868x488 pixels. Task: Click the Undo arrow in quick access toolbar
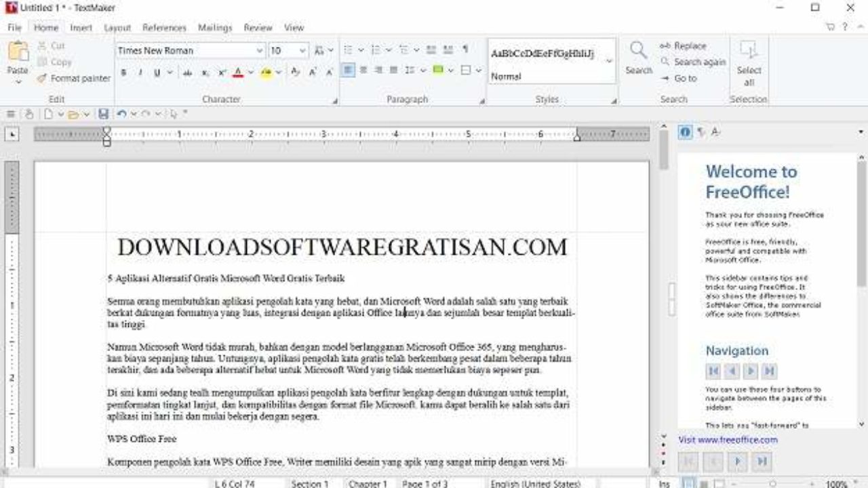pyautogui.click(x=121, y=114)
